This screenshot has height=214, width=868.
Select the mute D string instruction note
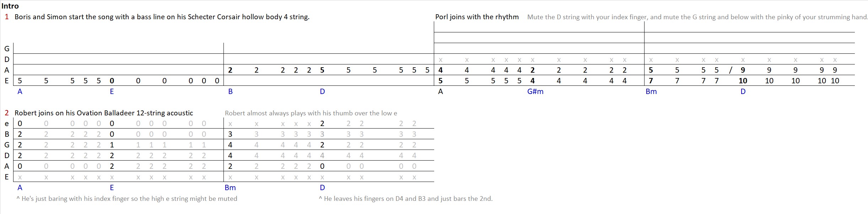(x=697, y=17)
